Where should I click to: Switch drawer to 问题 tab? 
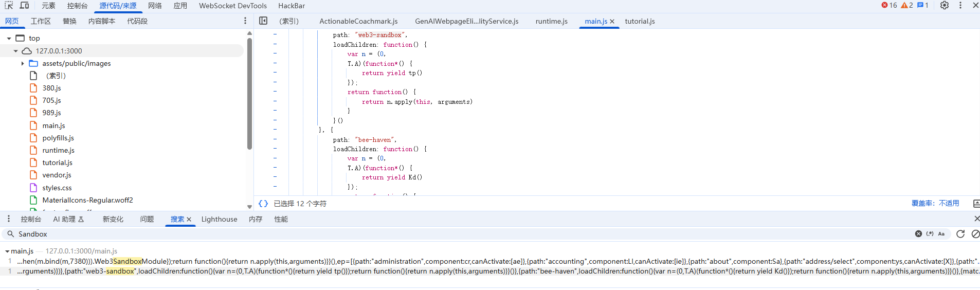pos(147,219)
